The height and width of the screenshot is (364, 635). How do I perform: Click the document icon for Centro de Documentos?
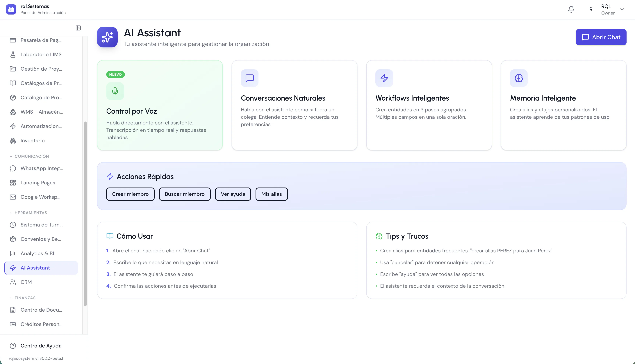pos(13,310)
